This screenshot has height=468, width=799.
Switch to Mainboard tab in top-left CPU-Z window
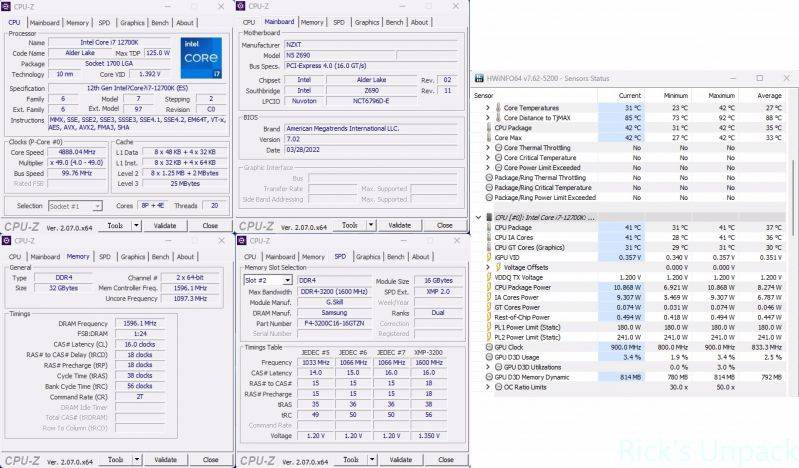44,23
